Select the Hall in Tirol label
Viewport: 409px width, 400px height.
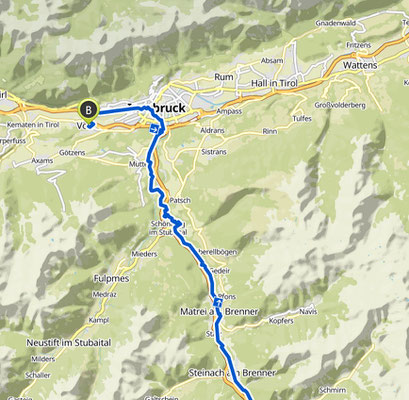pos(274,83)
